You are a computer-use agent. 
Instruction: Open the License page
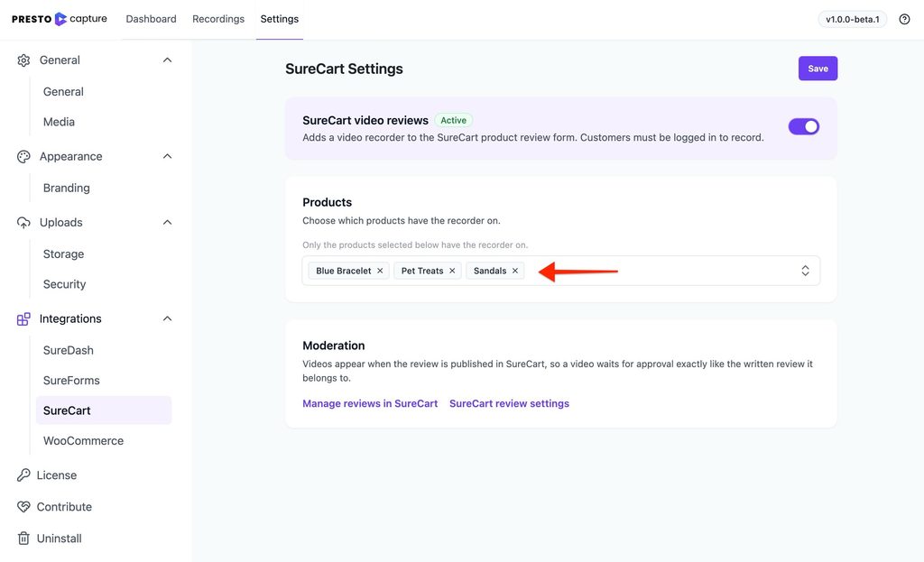[57, 475]
